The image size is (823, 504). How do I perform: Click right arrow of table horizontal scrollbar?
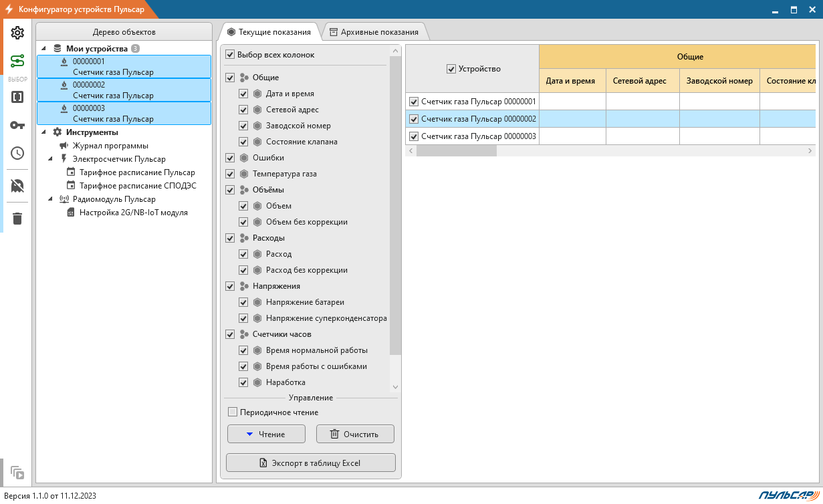click(x=810, y=151)
